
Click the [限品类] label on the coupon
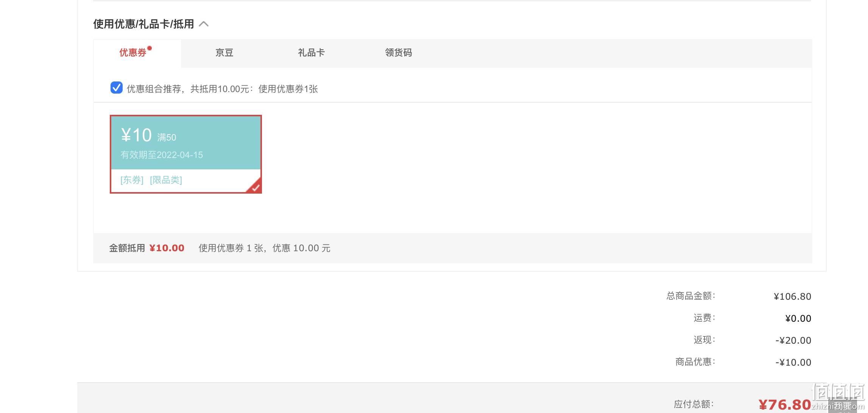(x=166, y=180)
